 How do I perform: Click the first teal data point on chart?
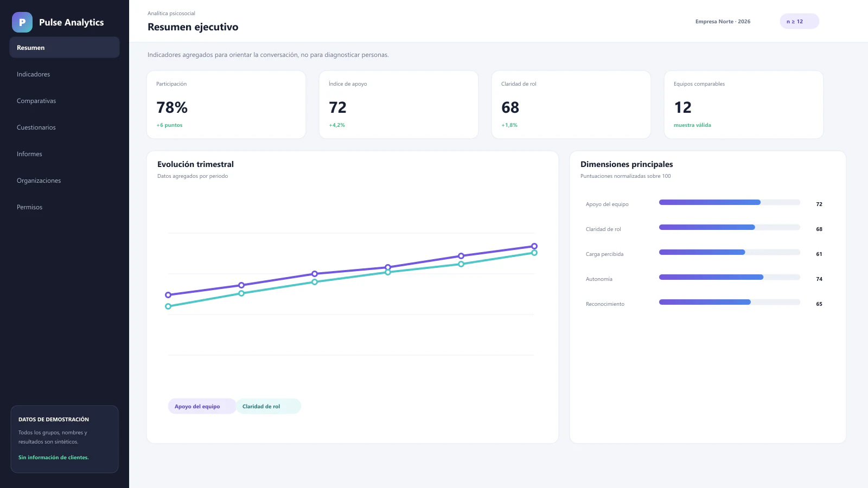coord(168,306)
